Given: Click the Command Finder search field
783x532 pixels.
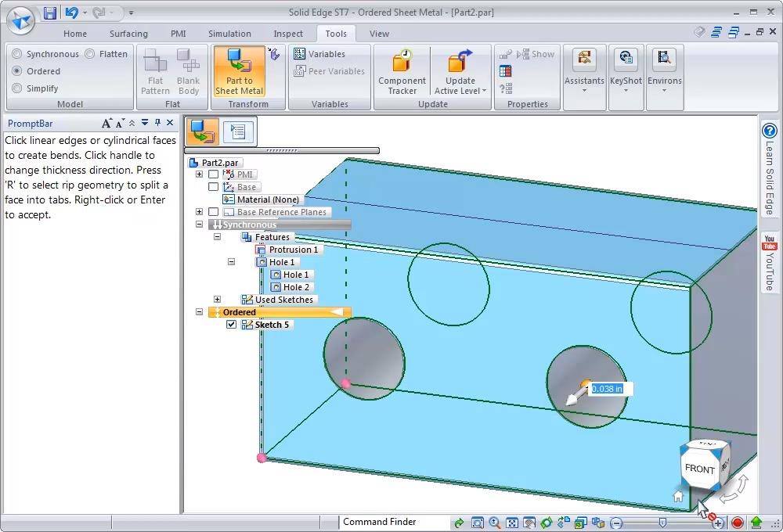Looking at the screenshot, I should 395,522.
